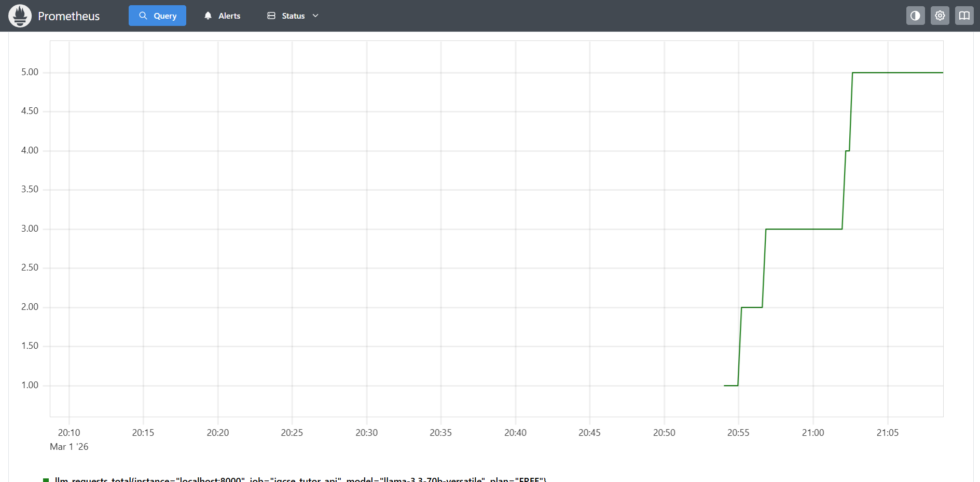Click the Prometheus title text
Image resolution: width=980 pixels, height=482 pixels.
pos(68,16)
